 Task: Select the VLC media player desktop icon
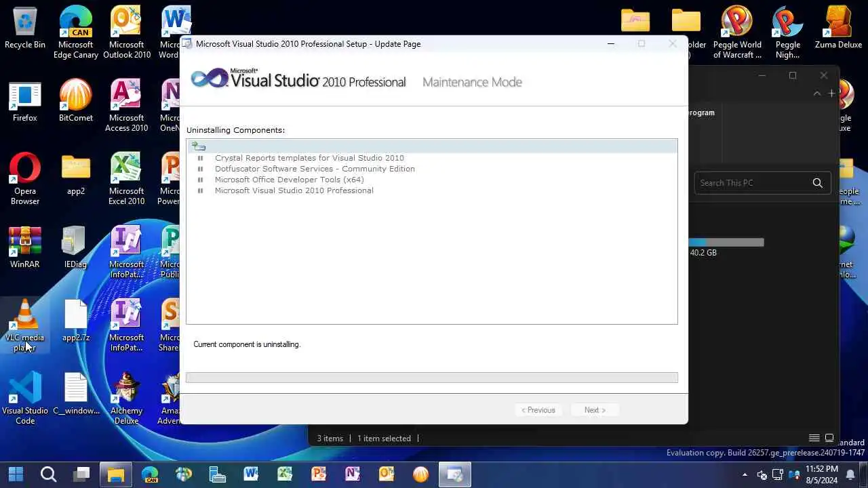(25, 325)
